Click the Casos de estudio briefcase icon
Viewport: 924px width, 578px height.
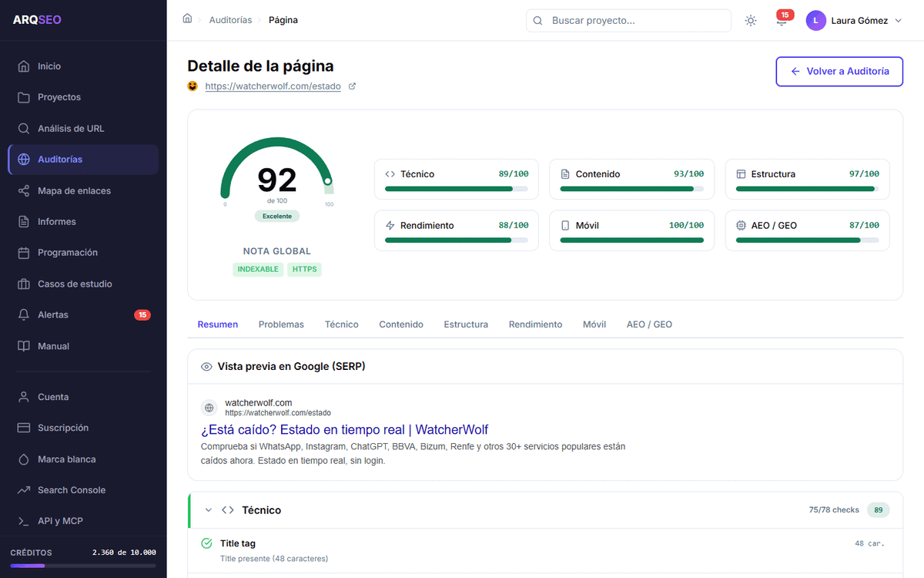pos(24,284)
